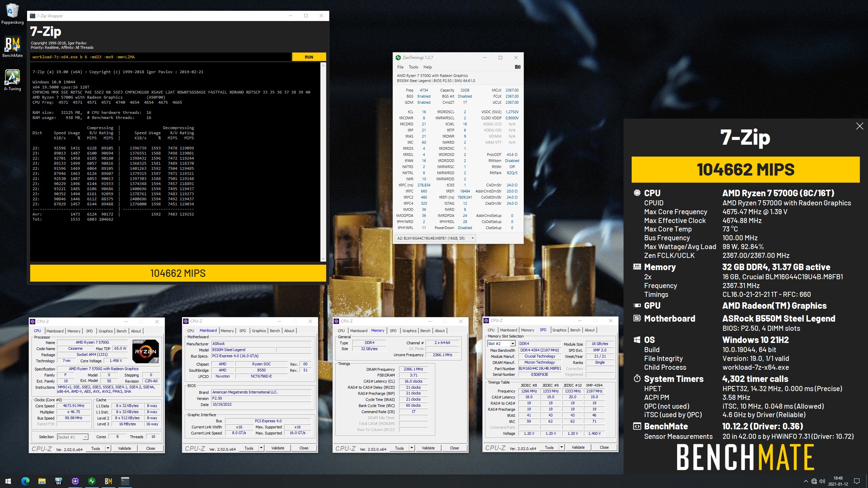Open the BenchMate desktop shortcut
This screenshot has height=488, width=868.
[13, 47]
